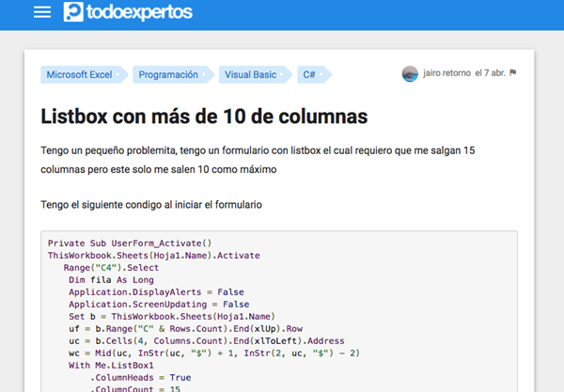Flag this question with the flag icon

click(513, 72)
